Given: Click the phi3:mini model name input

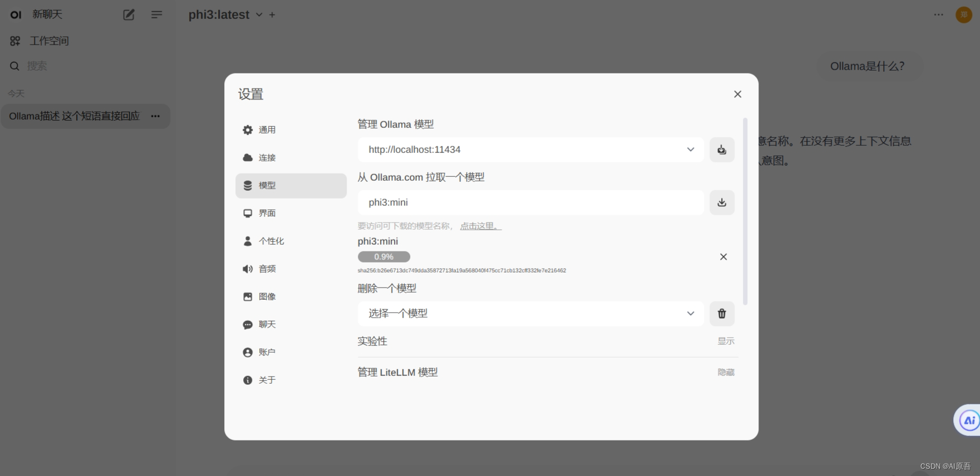Looking at the screenshot, I should click(x=531, y=202).
